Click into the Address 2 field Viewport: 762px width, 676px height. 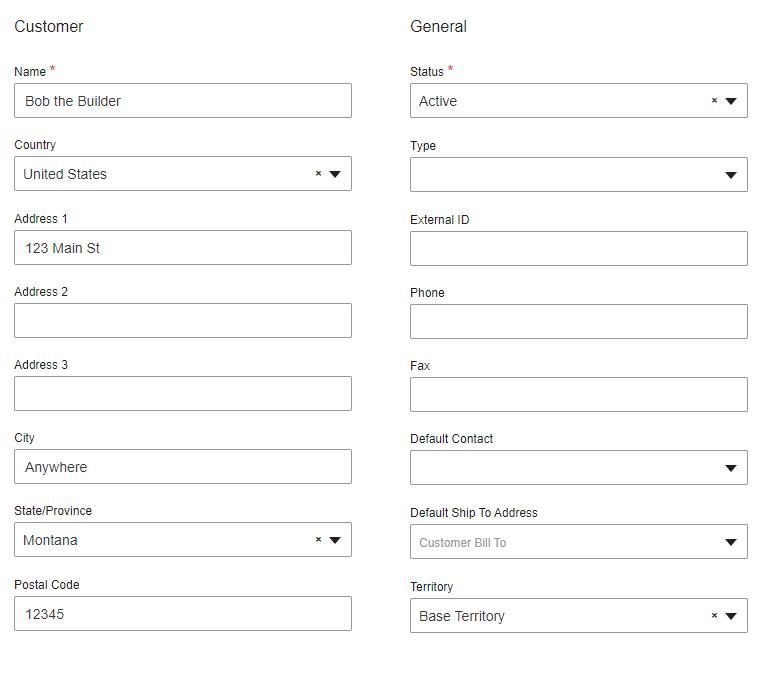click(x=183, y=321)
